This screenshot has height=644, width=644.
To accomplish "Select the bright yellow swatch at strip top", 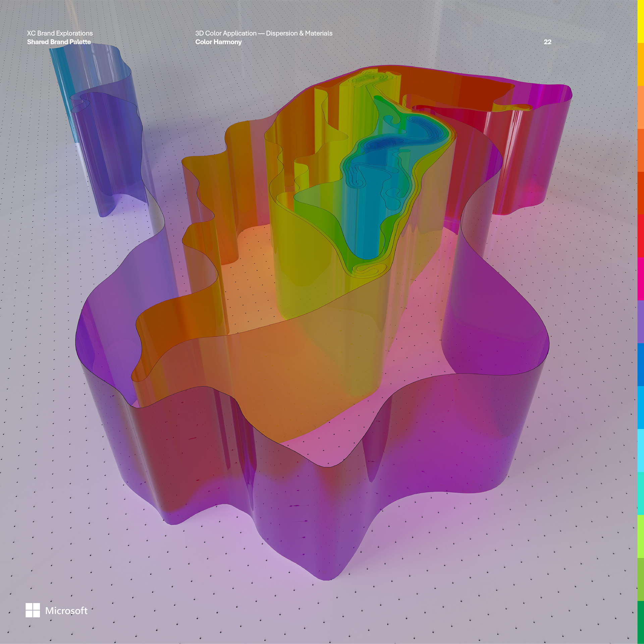I will point(640,21).
